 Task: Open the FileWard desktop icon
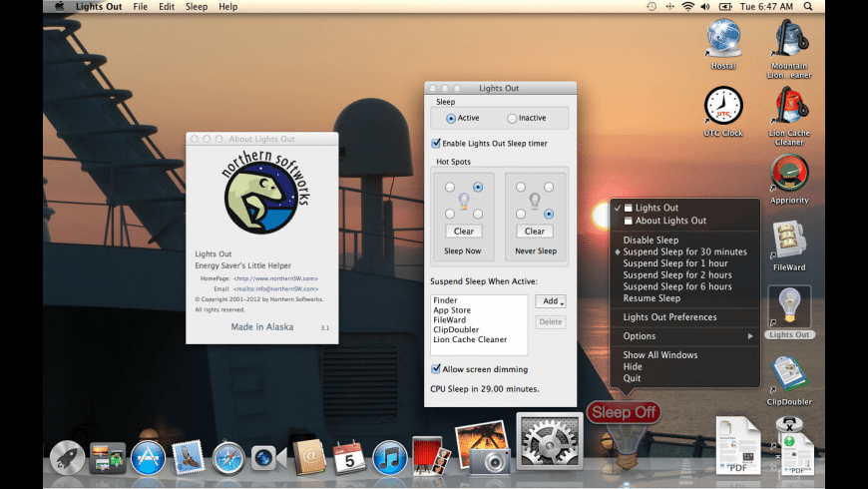788,238
